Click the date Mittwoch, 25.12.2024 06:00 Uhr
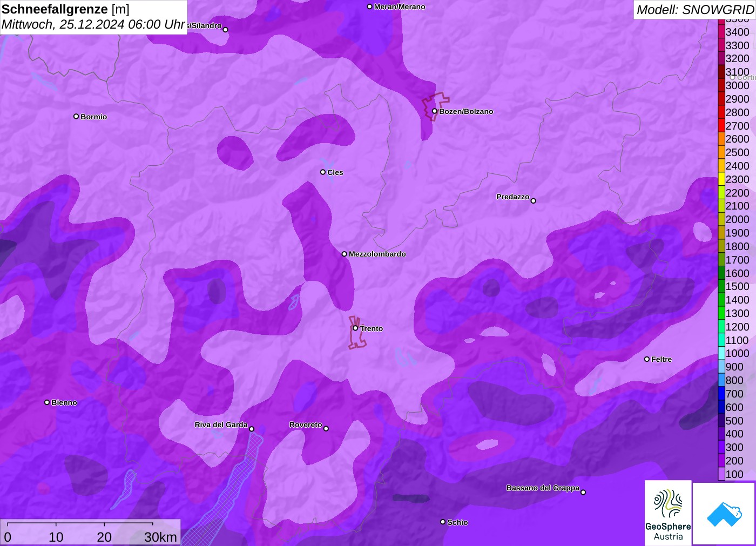The width and height of the screenshot is (756, 546). click(93, 24)
